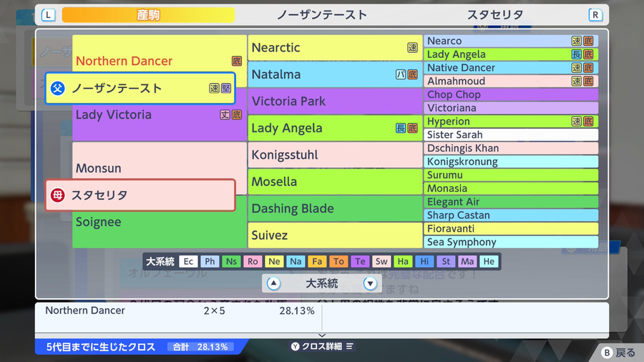The image size is (644, 362).
Task: Select the Hi lineage swatch
Action: pyautogui.click(x=424, y=261)
